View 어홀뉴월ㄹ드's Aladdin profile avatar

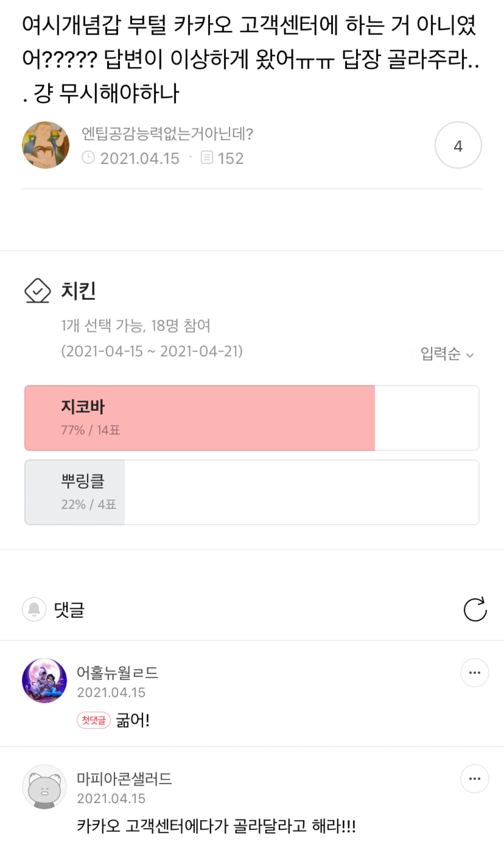pos(45,681)
